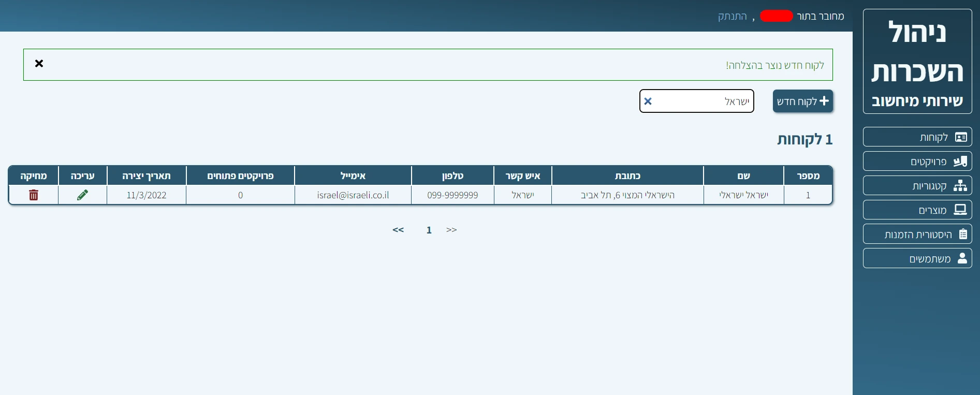This screenshot has width=980, height=395.
Task: Open קטגוריות categories in the sidebar
Action: [917, 186]
